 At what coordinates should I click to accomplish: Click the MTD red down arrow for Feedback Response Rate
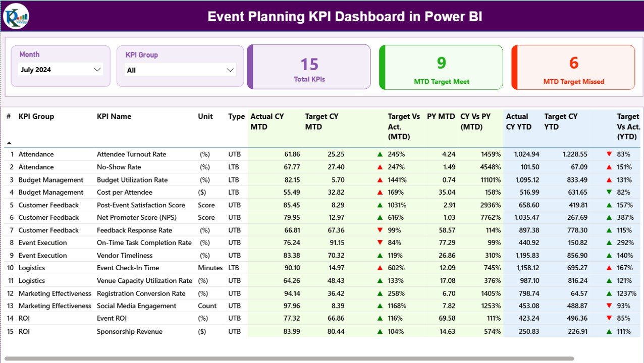click(x=380, y=230)
